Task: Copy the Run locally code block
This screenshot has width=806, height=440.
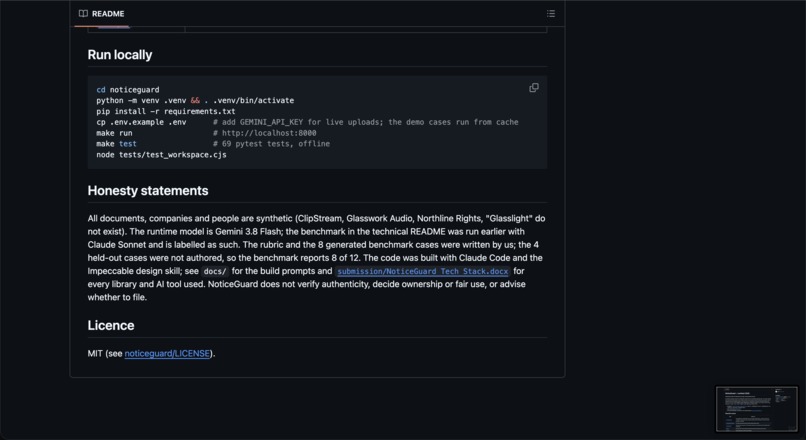Action: [x=534, y=88]
